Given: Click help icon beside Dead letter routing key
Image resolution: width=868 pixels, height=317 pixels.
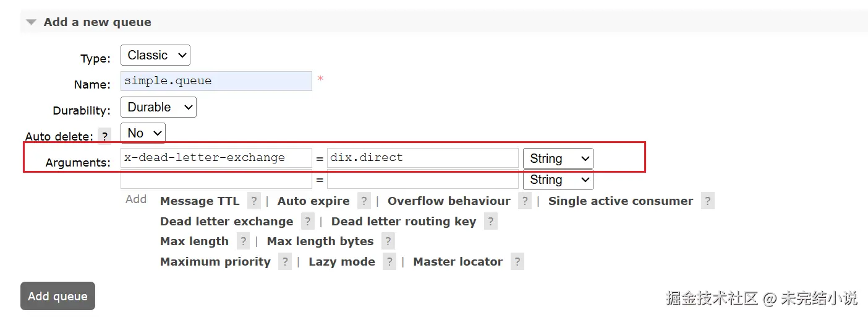Looking at the screenshot, I should (490, 222).
